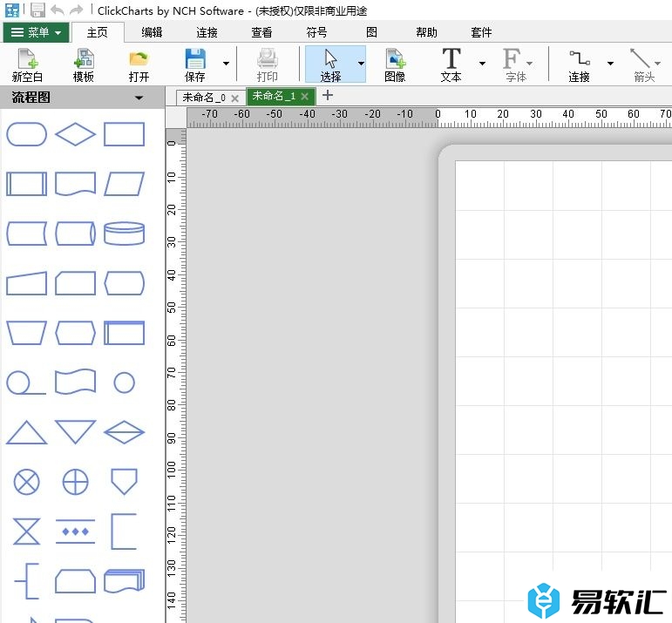Select the plain rectangle process shape

click(125, 134)
